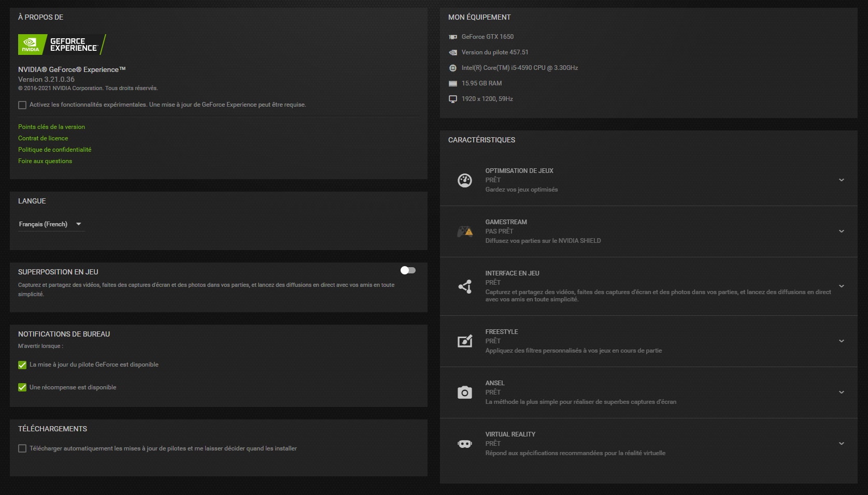The image size is (868, 495).
Task: Open the Français (French) language dropdown
Action: click(51, 224)
